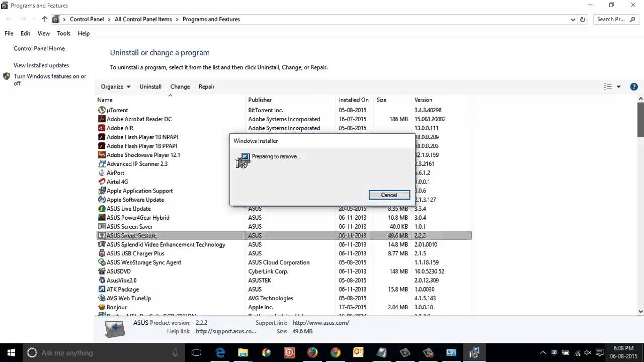This screenshot has width=644, height=362.
Task: Expand the view options dropdown arrow
Action: pos(619,86)
